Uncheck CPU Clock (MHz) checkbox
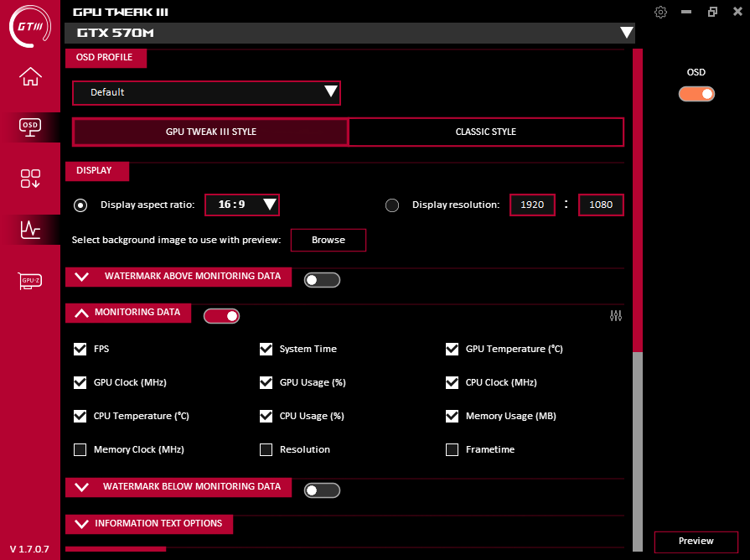This screenshot has height=560, width=750. 452,382
